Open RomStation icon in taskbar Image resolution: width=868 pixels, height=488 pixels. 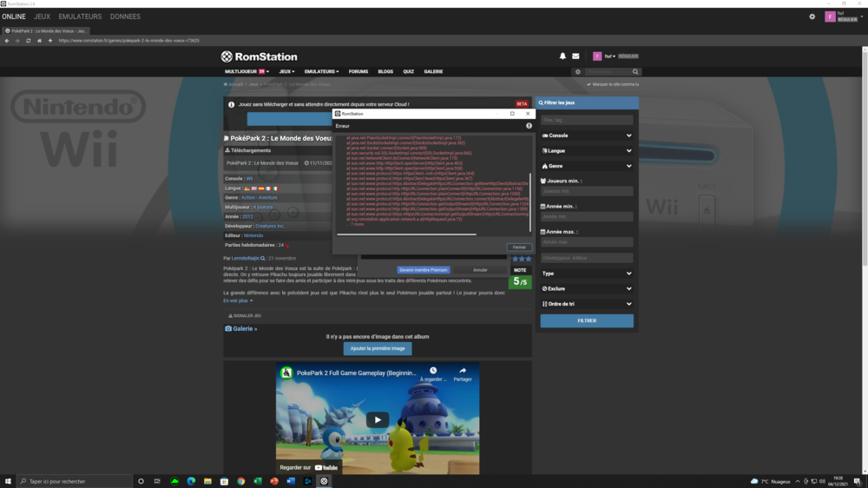324,481
